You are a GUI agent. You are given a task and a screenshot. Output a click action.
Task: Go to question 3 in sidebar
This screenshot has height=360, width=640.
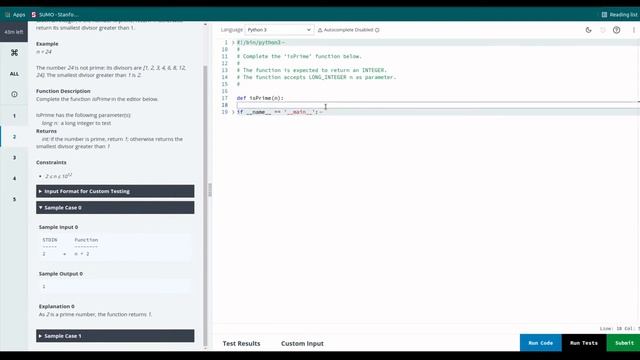14,158
